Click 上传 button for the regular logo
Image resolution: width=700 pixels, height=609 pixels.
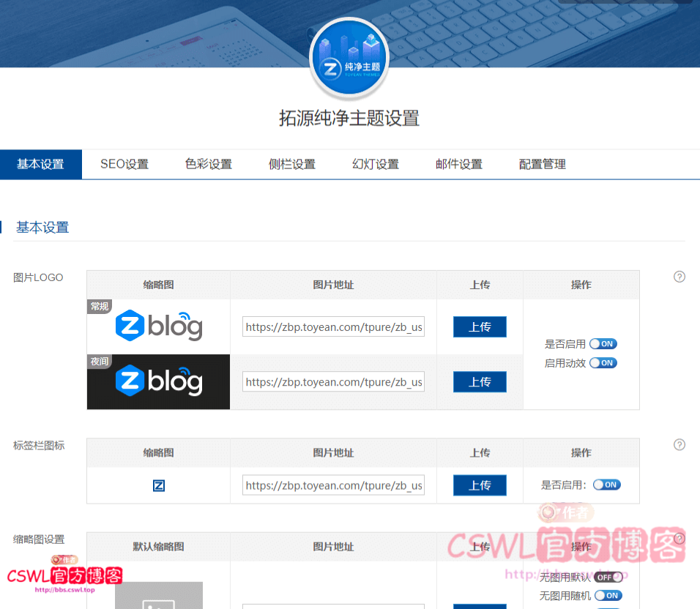pyautogui.click(x=480, y=326)
